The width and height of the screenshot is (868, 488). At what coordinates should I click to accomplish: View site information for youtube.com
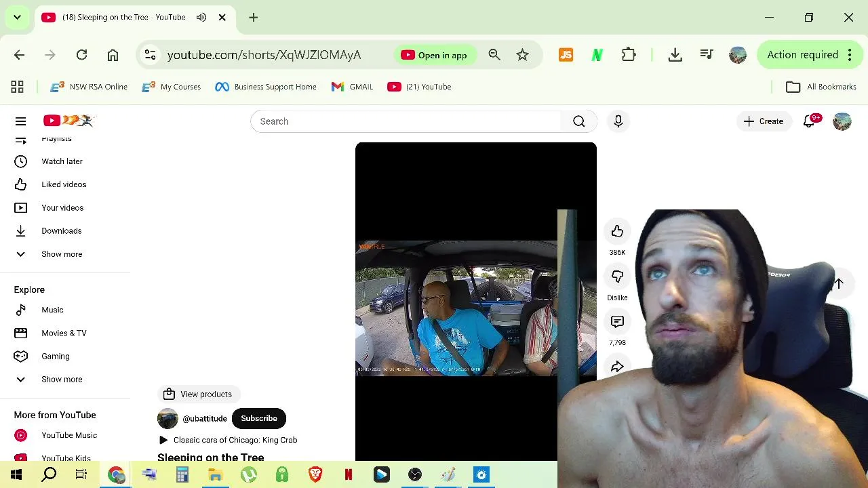click(x=150, y=55)
